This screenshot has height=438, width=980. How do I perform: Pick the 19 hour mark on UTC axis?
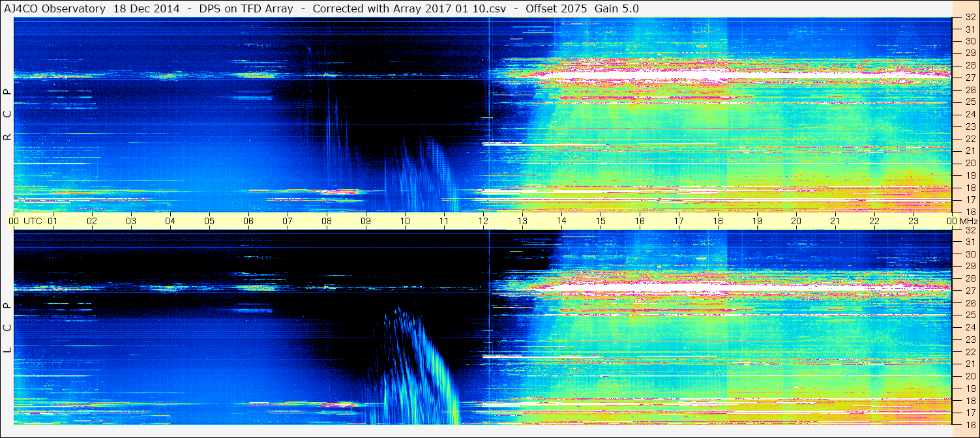[x=757, y=221]
